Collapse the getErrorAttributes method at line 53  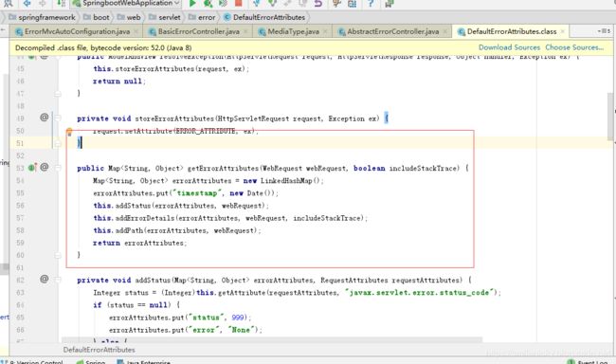58,168
